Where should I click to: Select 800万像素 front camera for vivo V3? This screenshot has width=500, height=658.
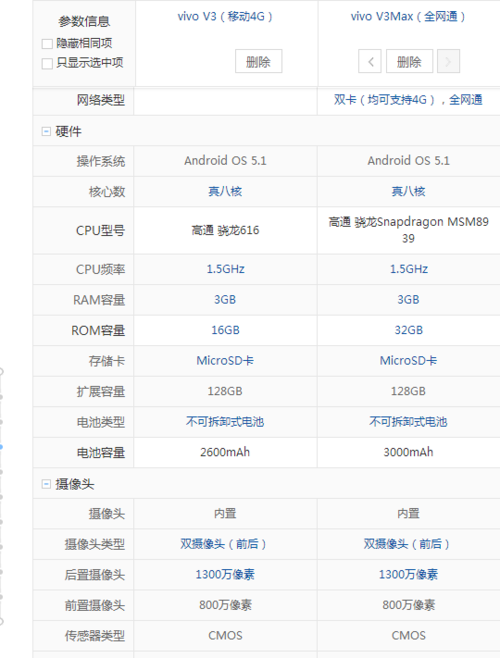[225, 605]
